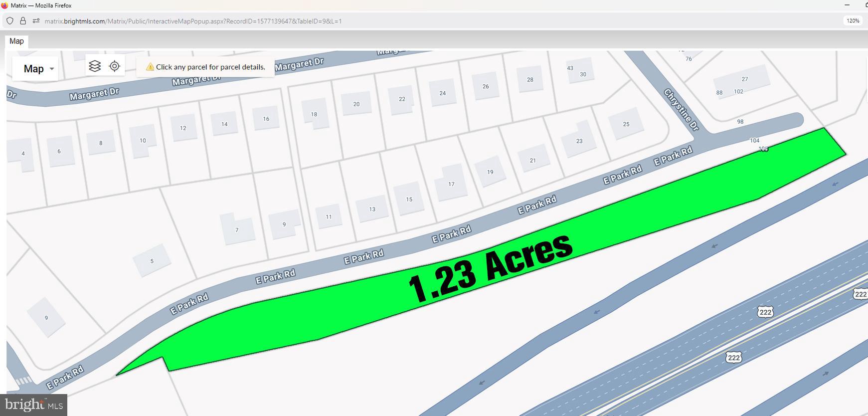The width and height of the screenshot is (868, 416).
Task: Click the Firefox logo in title bar
Action: pyautogui.click(x=4, y=5)
